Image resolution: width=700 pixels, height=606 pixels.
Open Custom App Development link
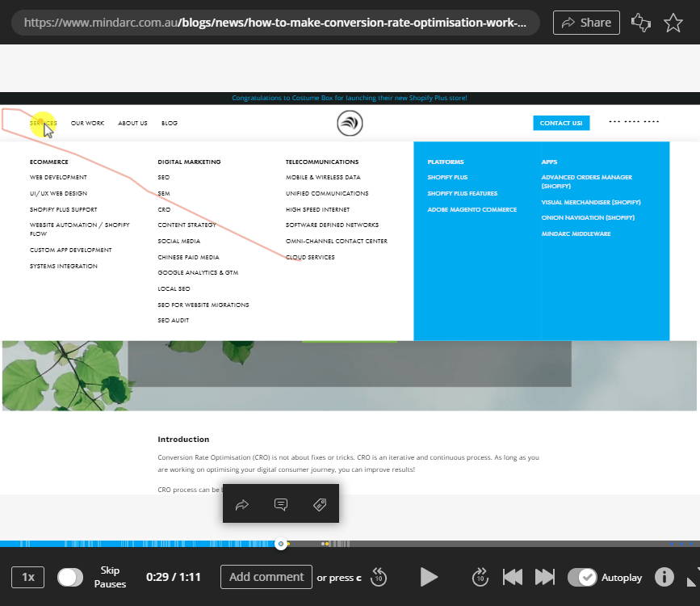tap(70, 250)
